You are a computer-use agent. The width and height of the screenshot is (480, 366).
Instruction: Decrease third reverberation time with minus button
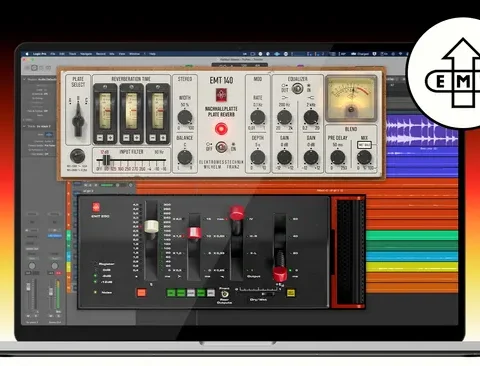click(153, 137)
